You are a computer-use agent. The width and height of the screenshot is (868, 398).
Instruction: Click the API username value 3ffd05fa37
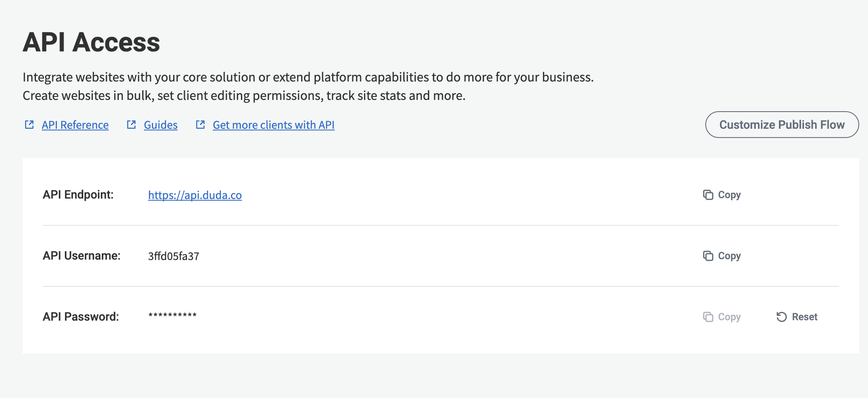[174, 256]
